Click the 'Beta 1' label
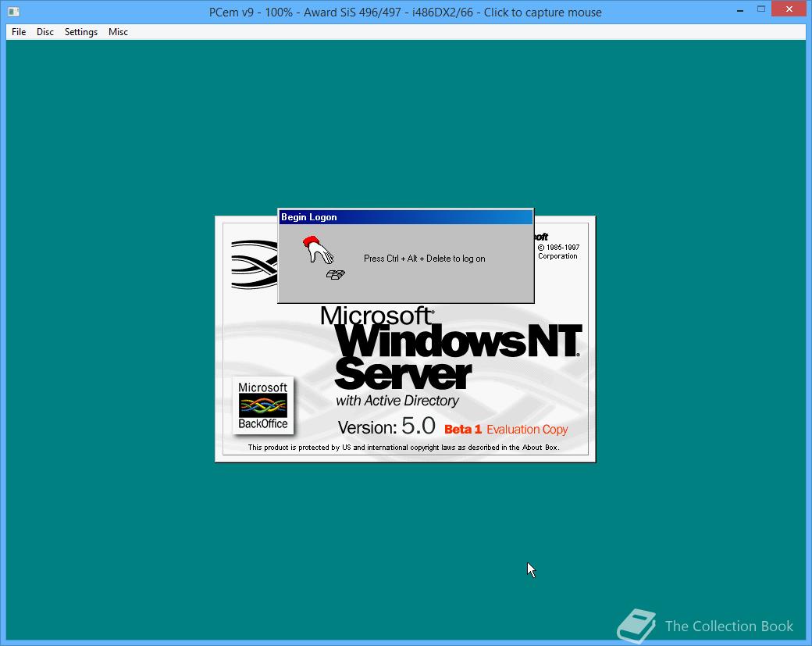 (x=463, y=430)
